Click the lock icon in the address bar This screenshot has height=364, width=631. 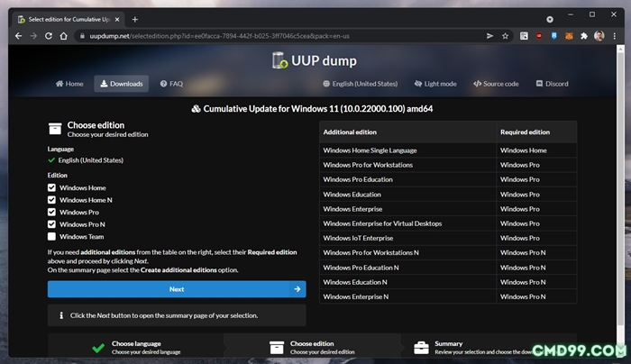pos(82,36)
